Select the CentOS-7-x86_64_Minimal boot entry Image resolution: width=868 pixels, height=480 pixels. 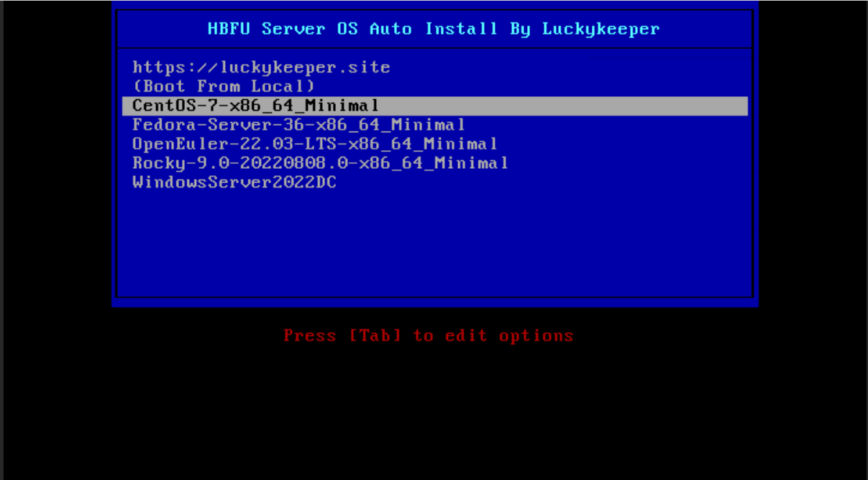click(435, 106)
